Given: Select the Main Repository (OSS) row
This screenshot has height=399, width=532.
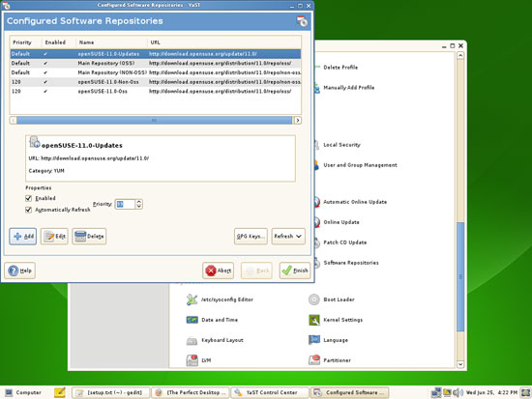Looking at the screenshot, I should [156, 64].
